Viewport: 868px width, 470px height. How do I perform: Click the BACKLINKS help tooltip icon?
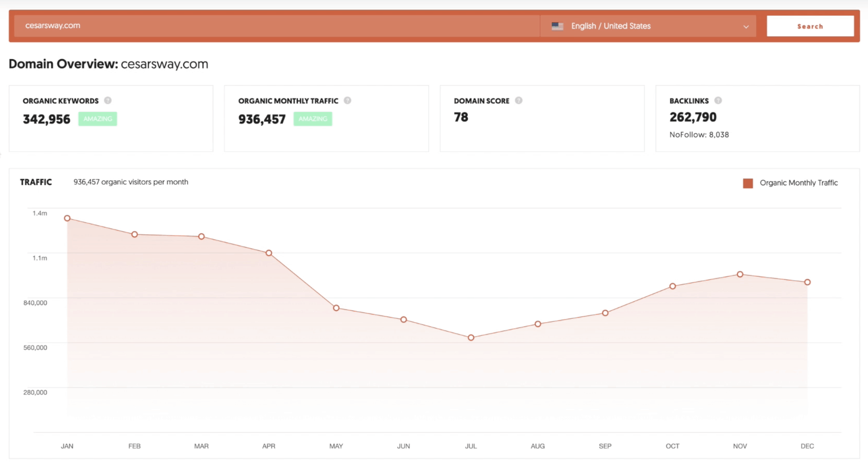(718, 100)
